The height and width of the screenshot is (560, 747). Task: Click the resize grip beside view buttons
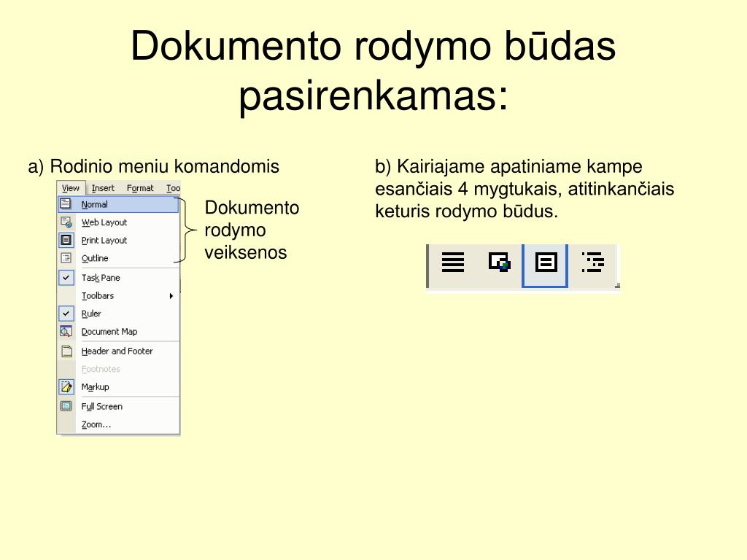click(x=617, y=285)
